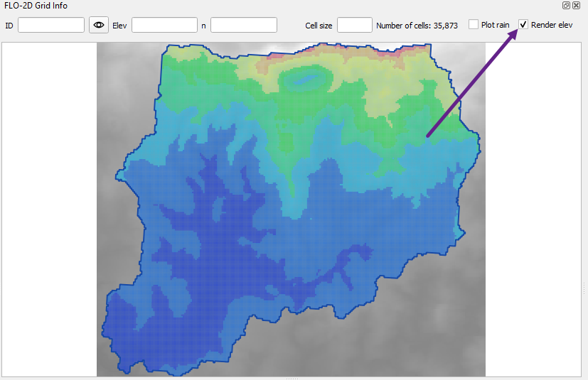
Task: Click the right-edge vertical splitter handle
Action: (x=584, y=288)
